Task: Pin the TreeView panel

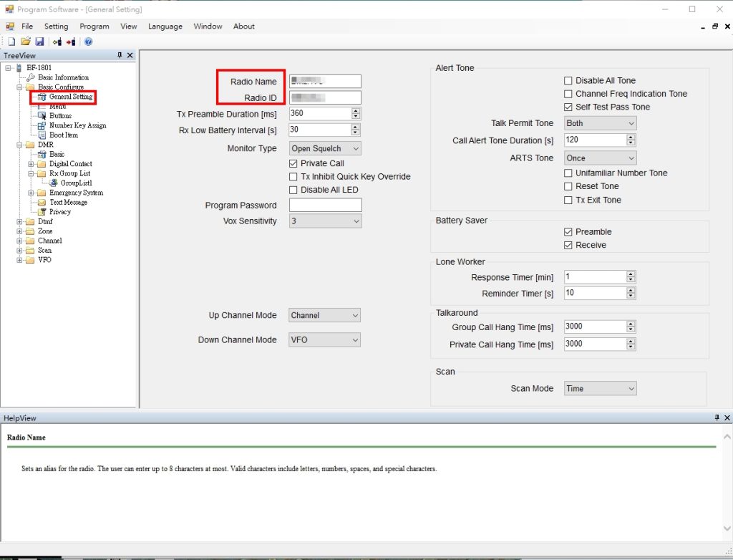Action: click(120, 55)
